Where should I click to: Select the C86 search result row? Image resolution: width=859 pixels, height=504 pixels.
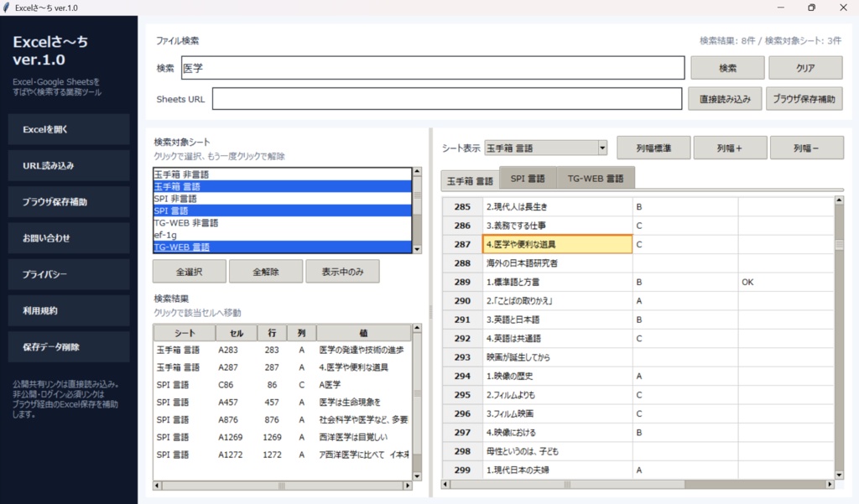click(282, 385)
